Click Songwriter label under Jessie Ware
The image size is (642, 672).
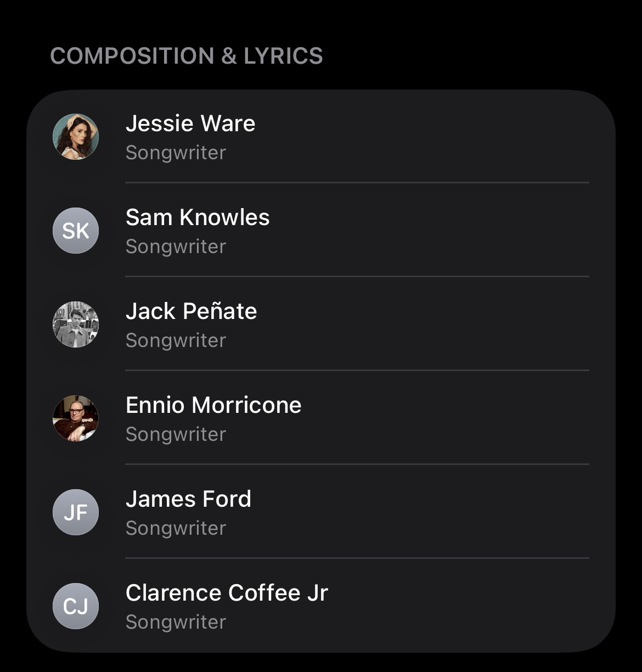point(176,153)
